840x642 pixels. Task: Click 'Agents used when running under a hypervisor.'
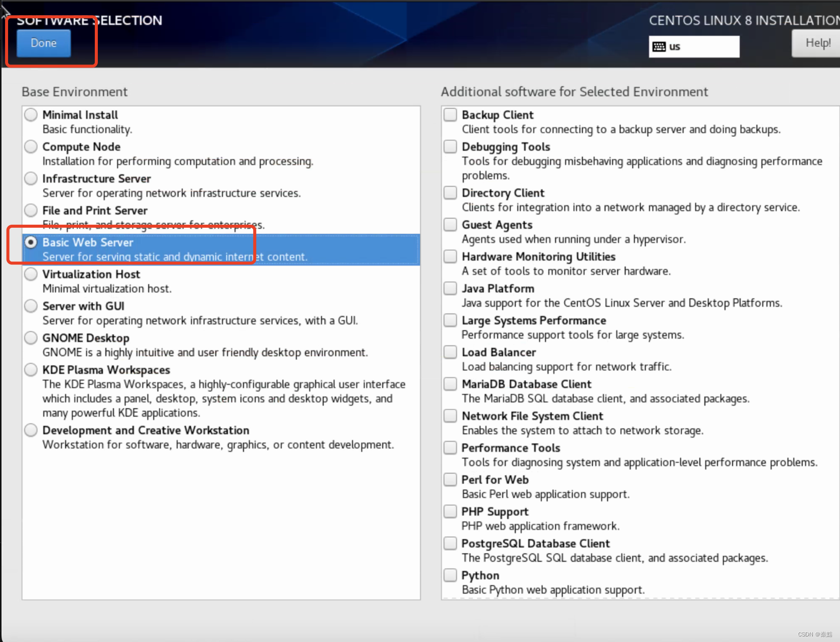tap(574, 239)
